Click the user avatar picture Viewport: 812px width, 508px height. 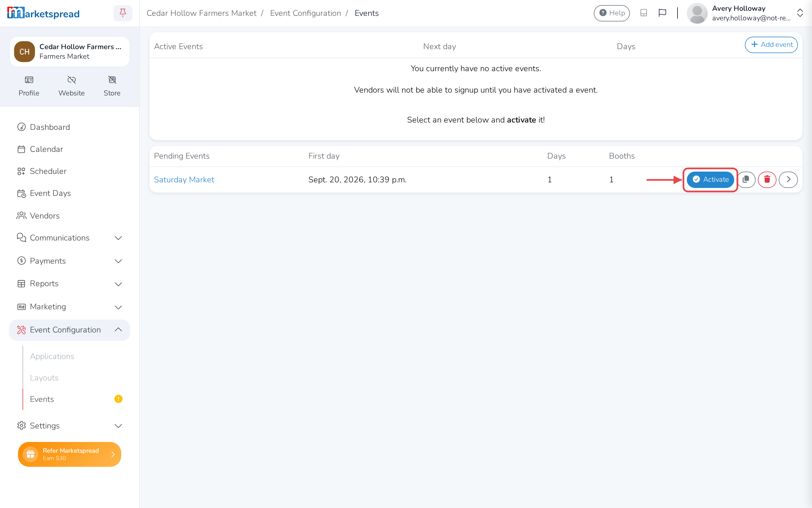pyautogui.click(x=697, y=13)
